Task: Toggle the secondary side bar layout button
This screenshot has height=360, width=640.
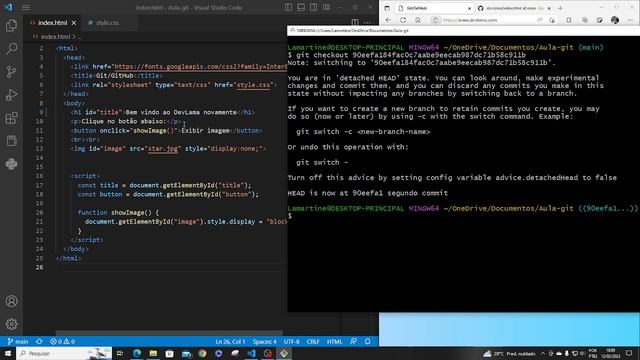Action: tap(313, 7)
